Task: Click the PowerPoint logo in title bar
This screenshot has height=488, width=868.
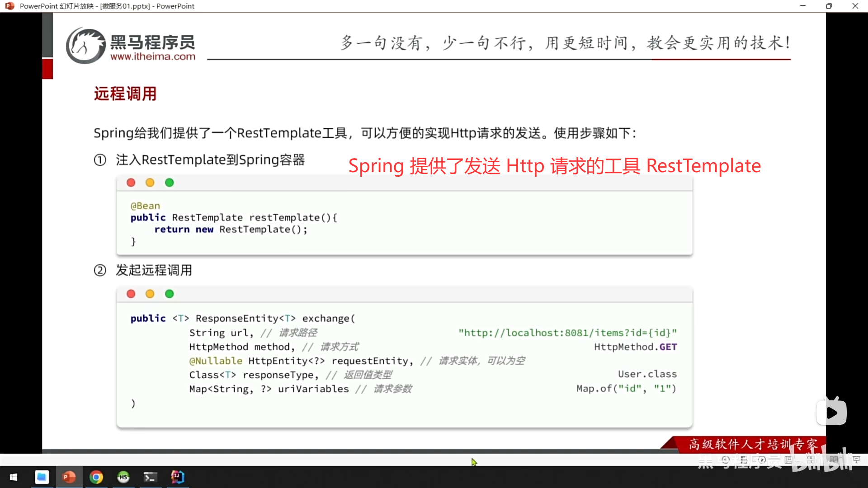Action: (x=9, y=6)
